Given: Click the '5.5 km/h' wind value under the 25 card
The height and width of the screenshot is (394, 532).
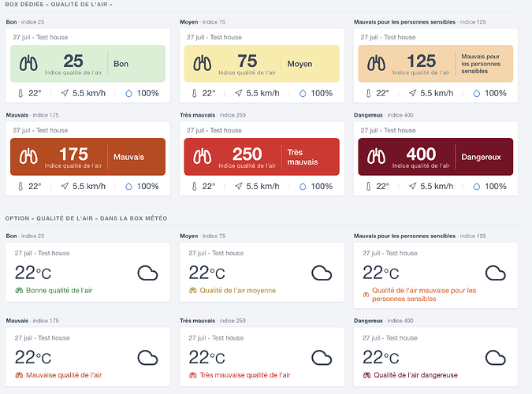Looking at the screenshot, I should tap(89, 93).
